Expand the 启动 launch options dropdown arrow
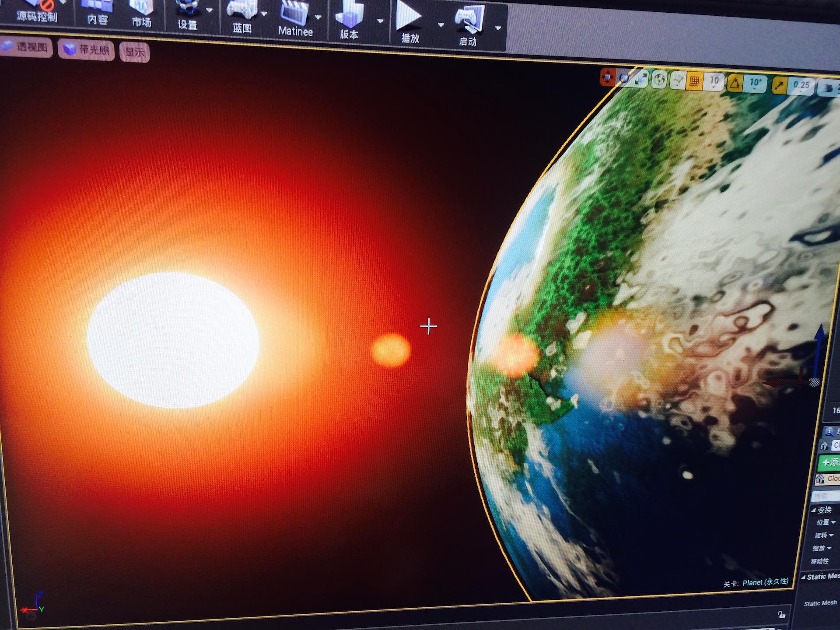Screen dimensions: 840x630 pyautogui.click(x=498, y=28)
